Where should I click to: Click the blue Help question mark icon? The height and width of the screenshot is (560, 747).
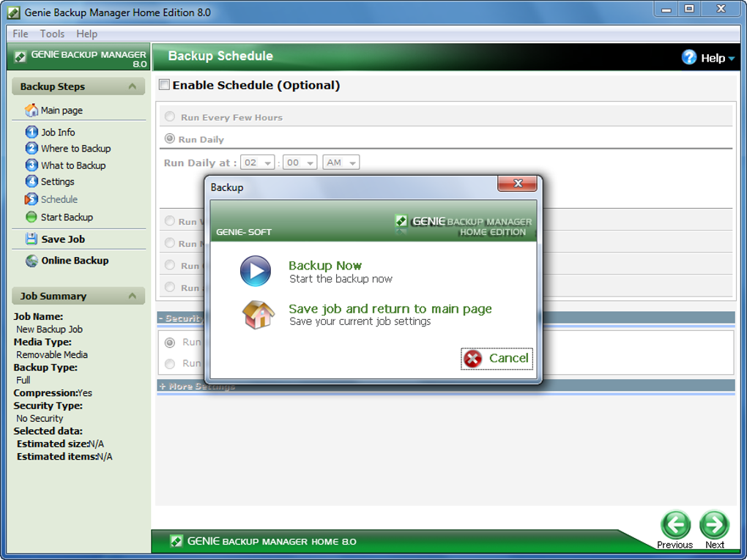(689, 57)
